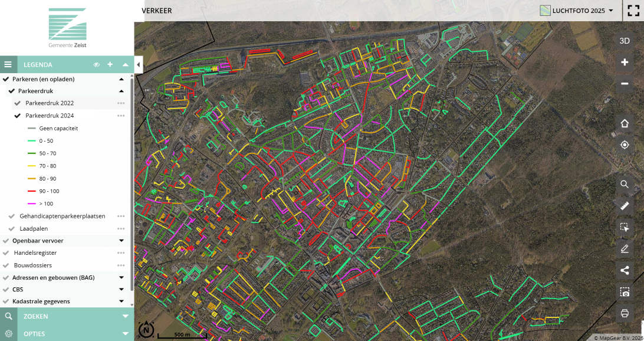
Task: Return to the home map extent
Action: pos(625,123)
